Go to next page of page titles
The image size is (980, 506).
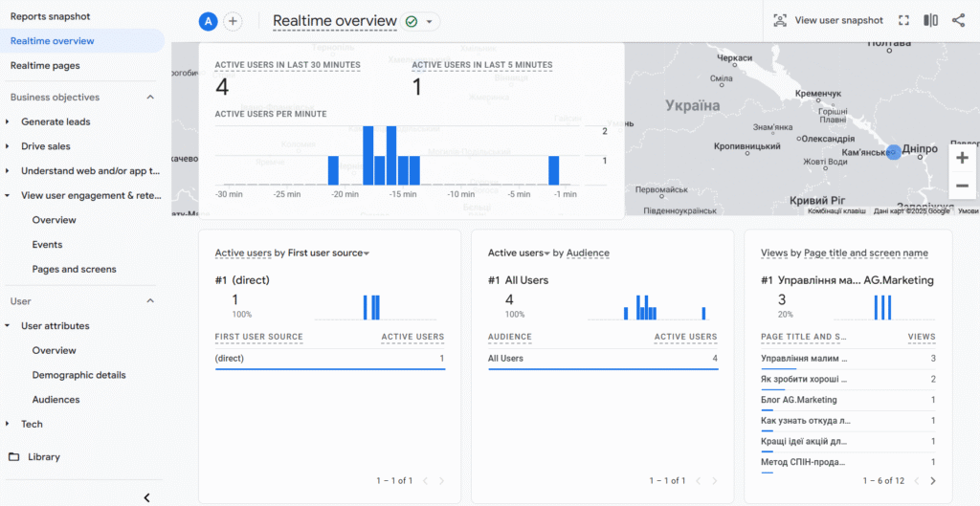(x=932, y=481)
